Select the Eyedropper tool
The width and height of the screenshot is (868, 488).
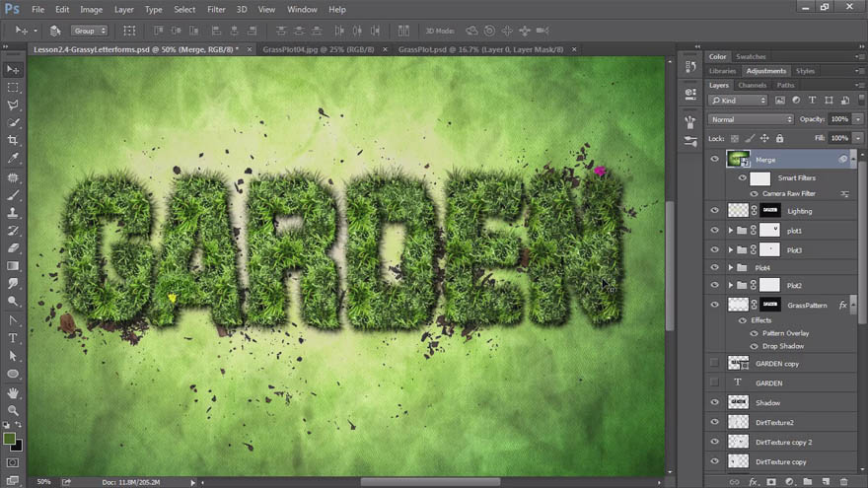tap(13, 159)
